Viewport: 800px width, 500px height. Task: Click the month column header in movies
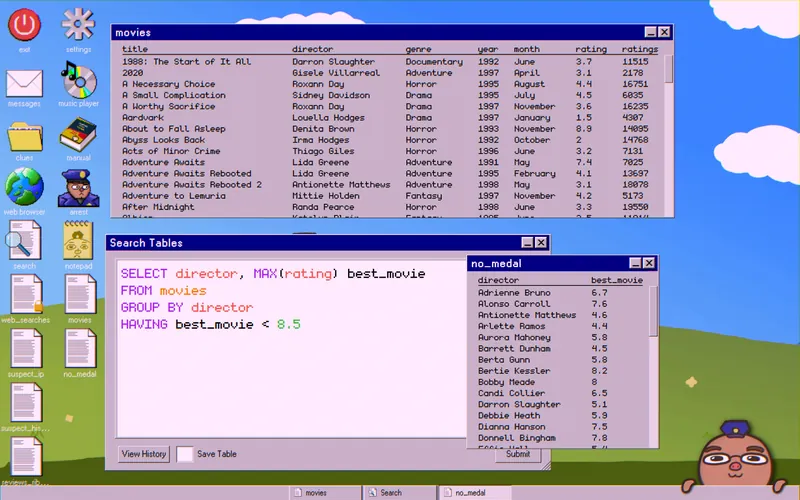coord(527,49)
